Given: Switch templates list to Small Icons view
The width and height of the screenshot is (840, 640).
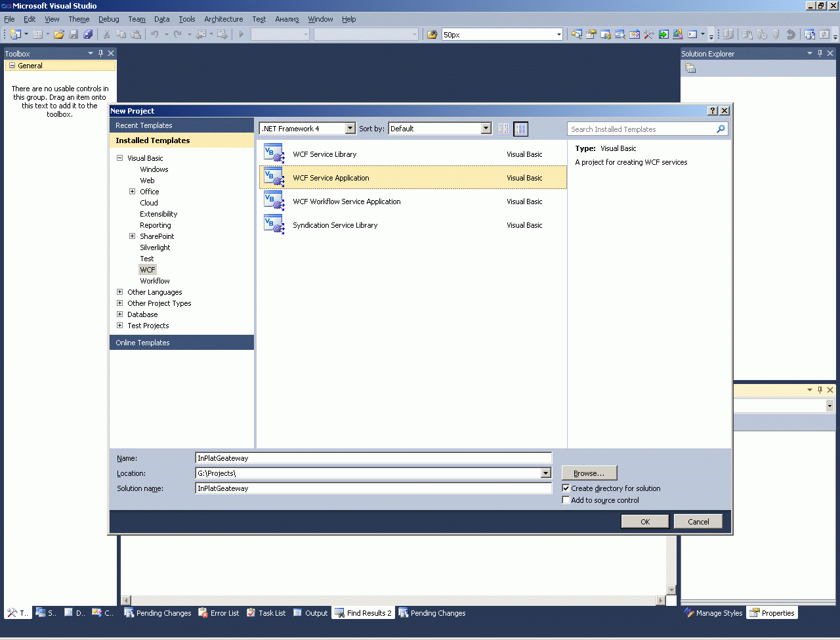Looking at the screenshot, I should [504, 129].
